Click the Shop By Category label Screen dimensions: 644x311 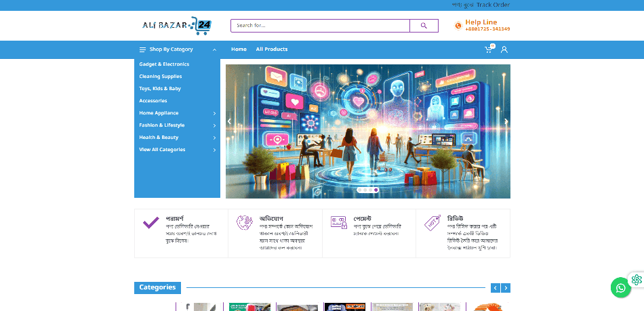(172, 49)
